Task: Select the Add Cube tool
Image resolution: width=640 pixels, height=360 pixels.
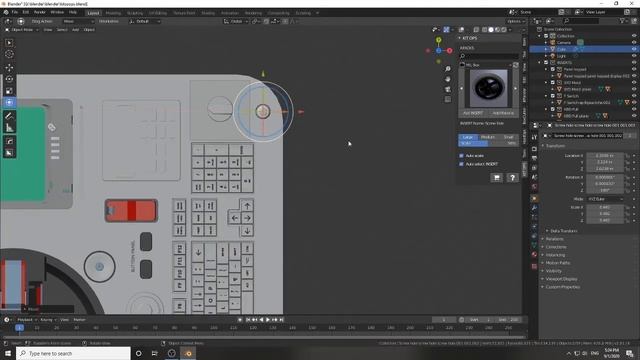Action: [9, 141]
